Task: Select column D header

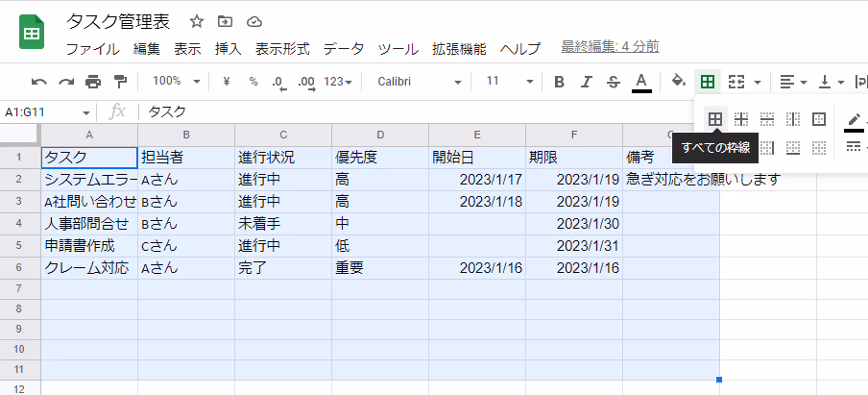Action: [x=380, y=135]
